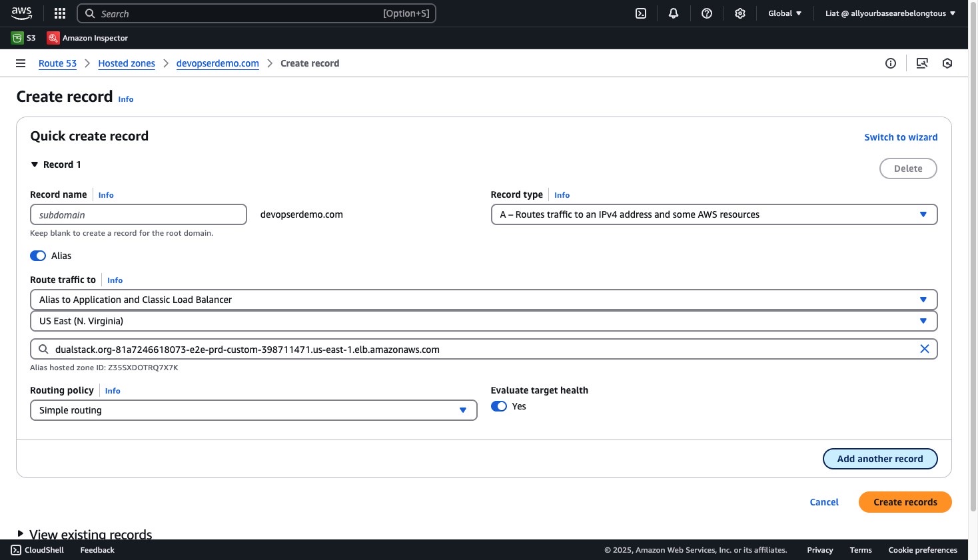Open the Record type dropdown
The width and height of the screenshot is (978, 560).
[714, 214]
